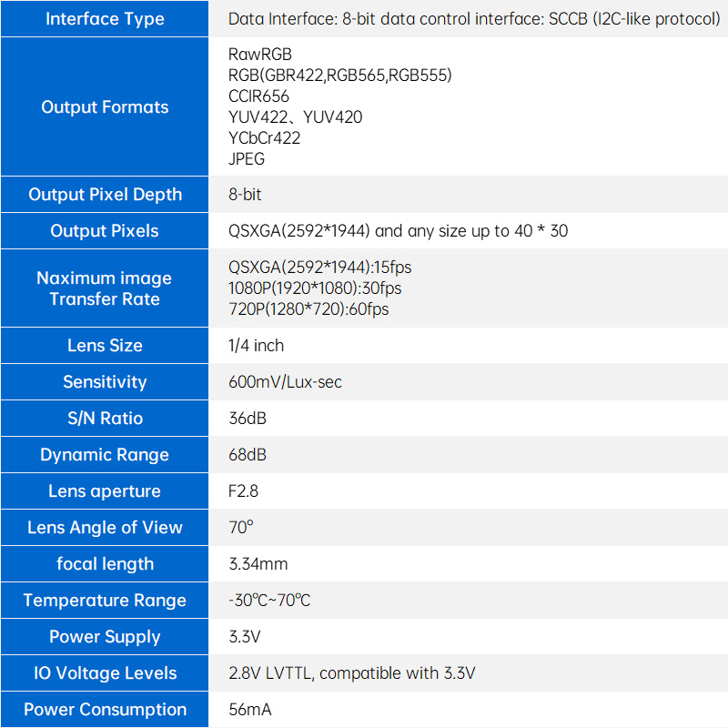Click the '1080P(1920*1080):30fps' line
The height and width of the screenshot is (728, 728).
click(315, 288)
